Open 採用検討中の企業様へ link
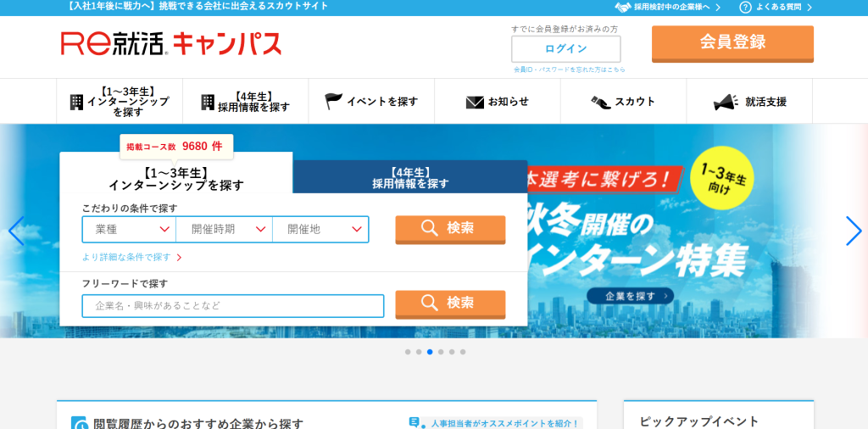Viewport: 868px width, 429px height. 668,7
